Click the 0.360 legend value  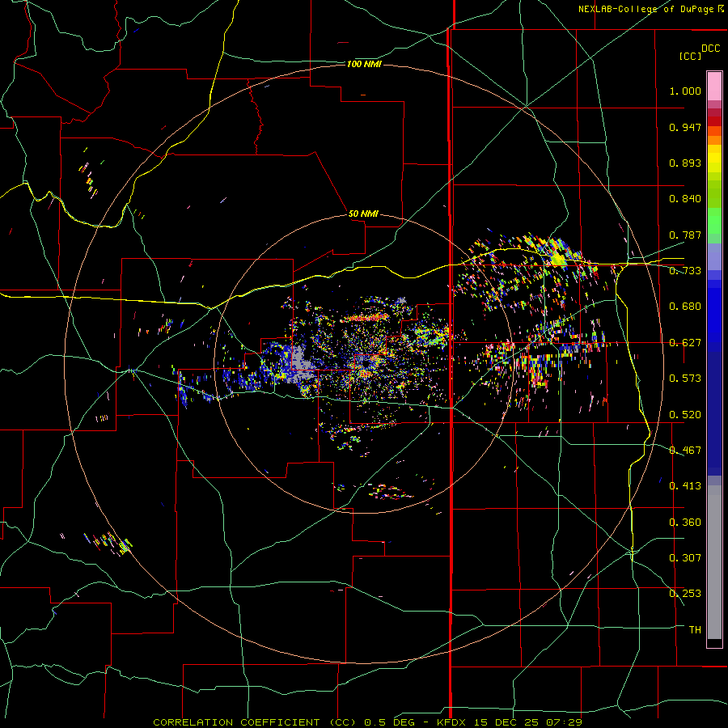(685, 523)
